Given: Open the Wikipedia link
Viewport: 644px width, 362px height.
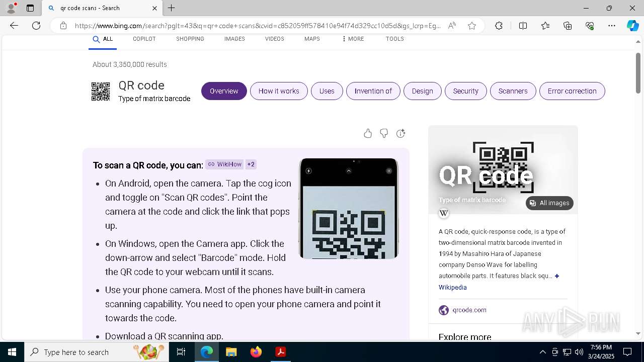Looking at the screenshot, I should (x=452, y=288).
